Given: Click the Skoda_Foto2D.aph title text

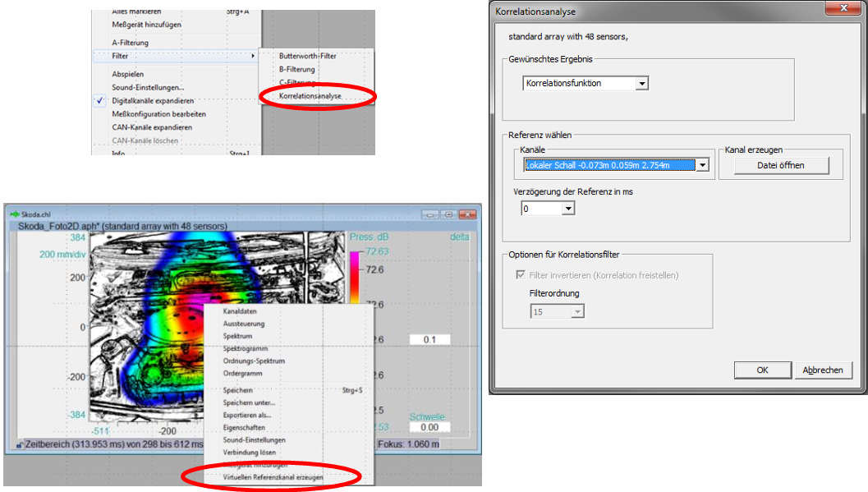Looking at the screenshot, I should click(122, 227).
